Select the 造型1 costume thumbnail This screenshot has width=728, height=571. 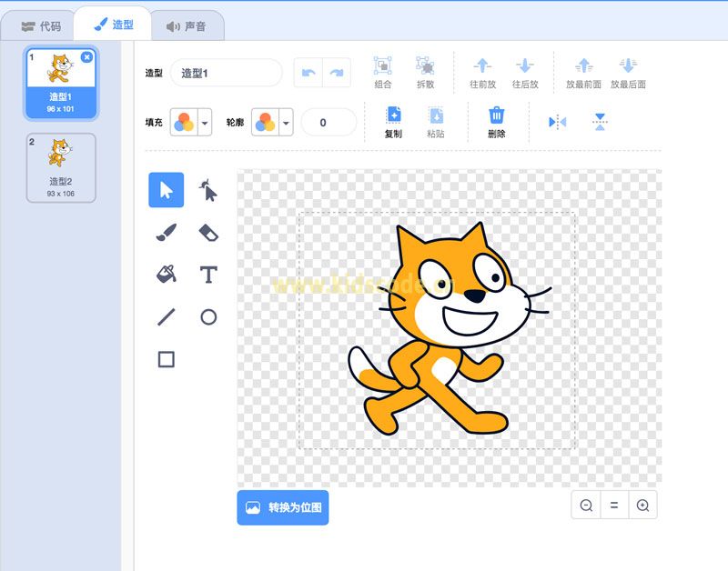pyautogui.click(x=61, y=83)
